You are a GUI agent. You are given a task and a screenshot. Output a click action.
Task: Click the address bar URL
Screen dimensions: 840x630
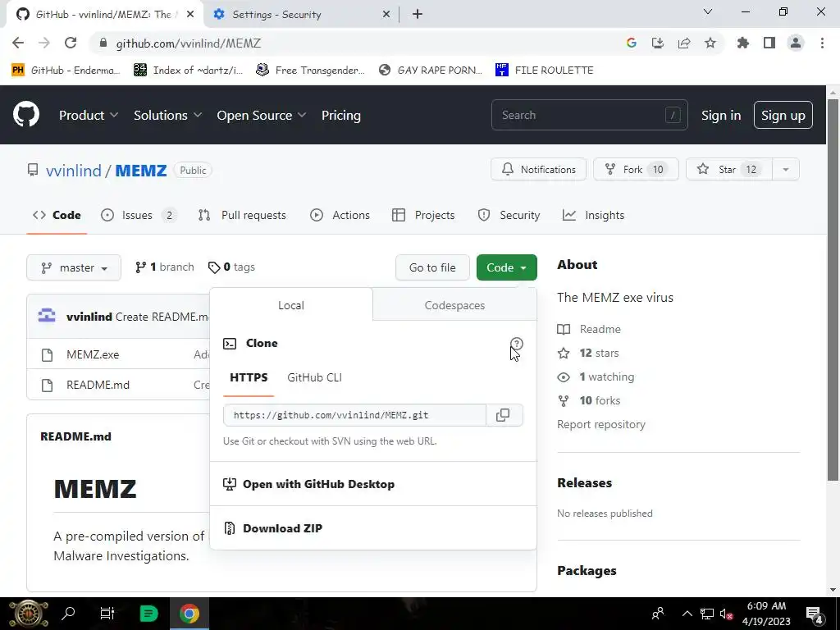coord(189,43)
